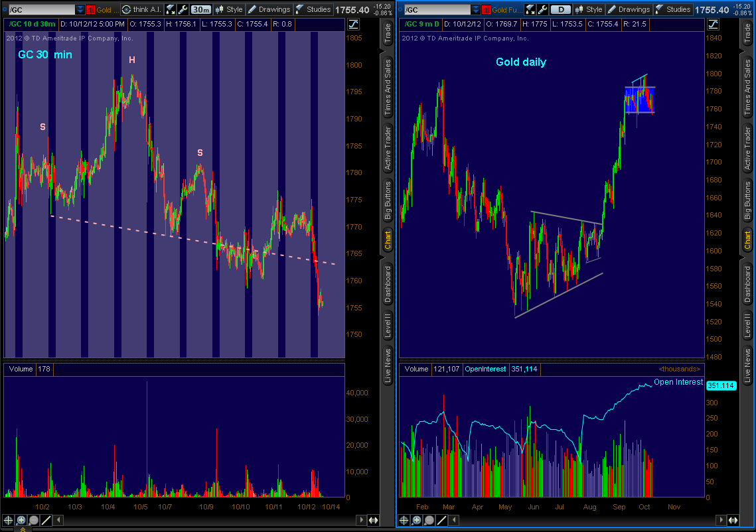The width and height of the screenshot is (756, 532).
Task: Select trendline drawing tool below right chart
Action: click(441, 521)
